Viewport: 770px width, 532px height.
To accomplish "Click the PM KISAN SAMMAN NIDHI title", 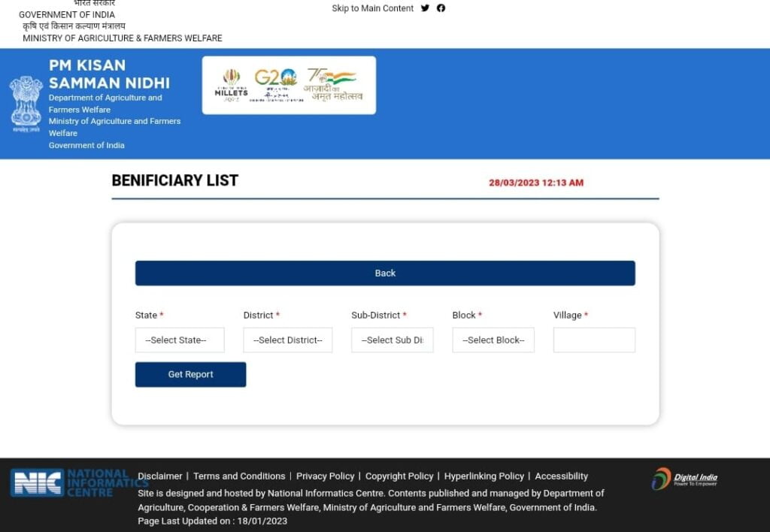I will [109, 74].
